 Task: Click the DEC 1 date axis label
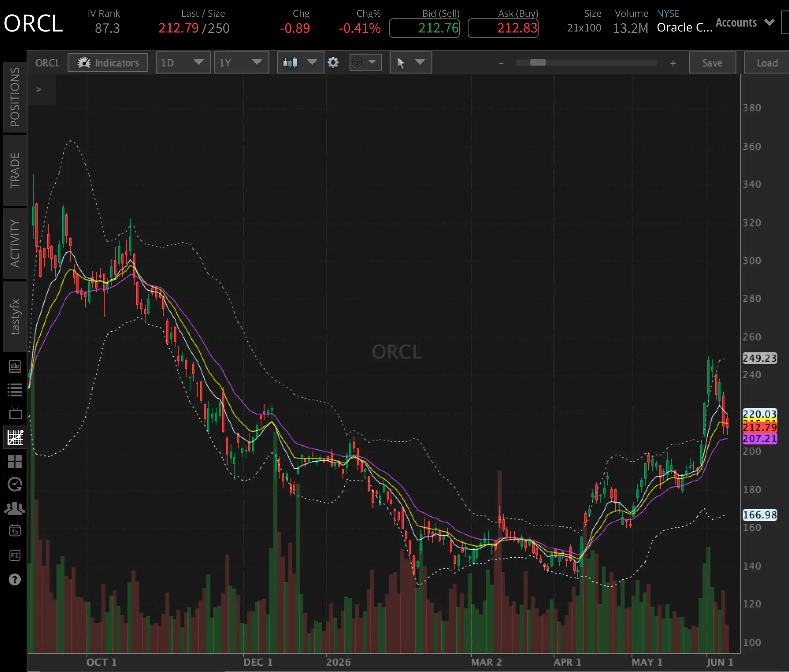(258, 662)
